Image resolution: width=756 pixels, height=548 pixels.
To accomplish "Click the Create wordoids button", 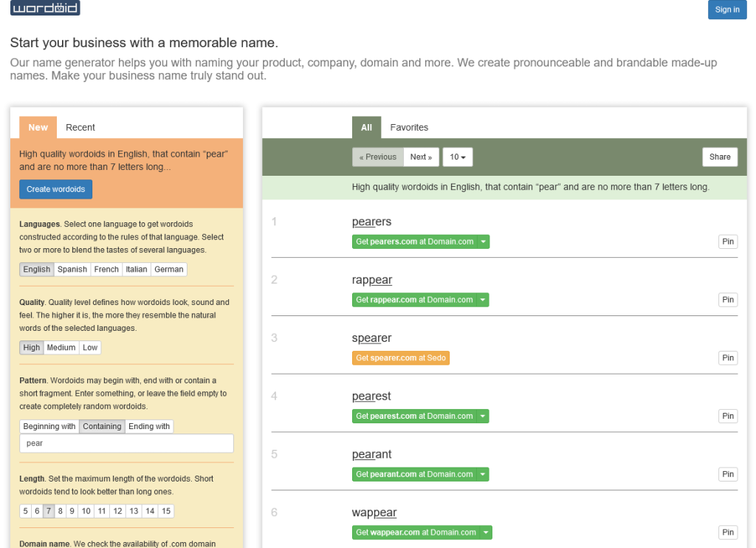I will (x=56, y=190).
